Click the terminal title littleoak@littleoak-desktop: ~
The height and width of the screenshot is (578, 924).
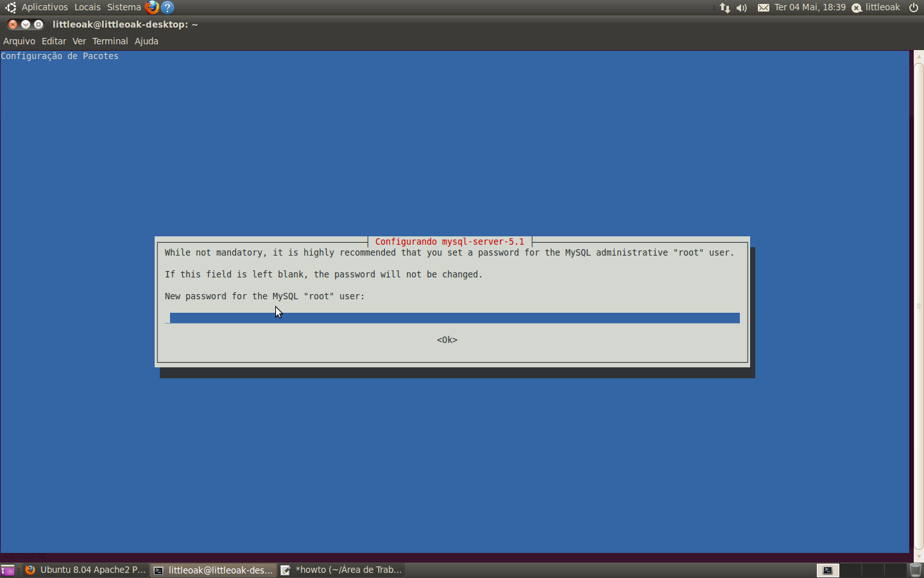(125, 24)
